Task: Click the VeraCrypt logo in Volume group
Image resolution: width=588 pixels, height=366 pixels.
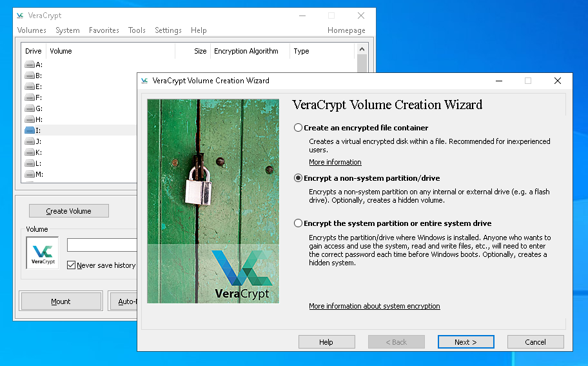Action: click(43, 252)
